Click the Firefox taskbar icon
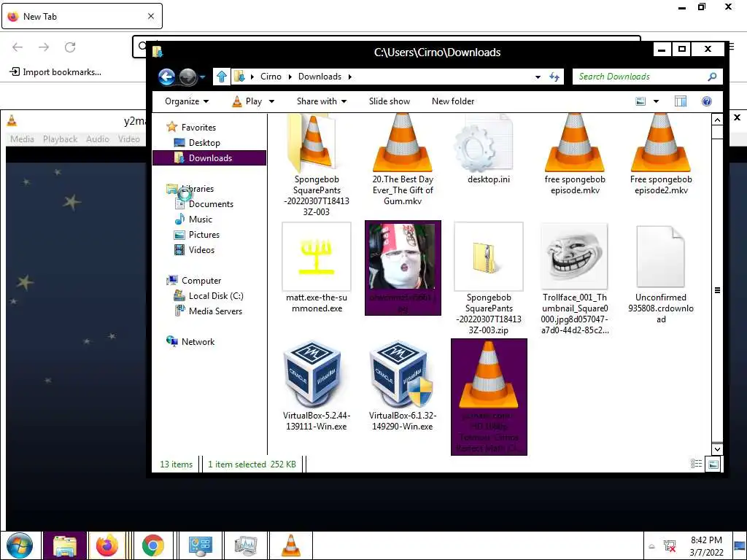This screenshot has height=560, width=747. [107, 545]
